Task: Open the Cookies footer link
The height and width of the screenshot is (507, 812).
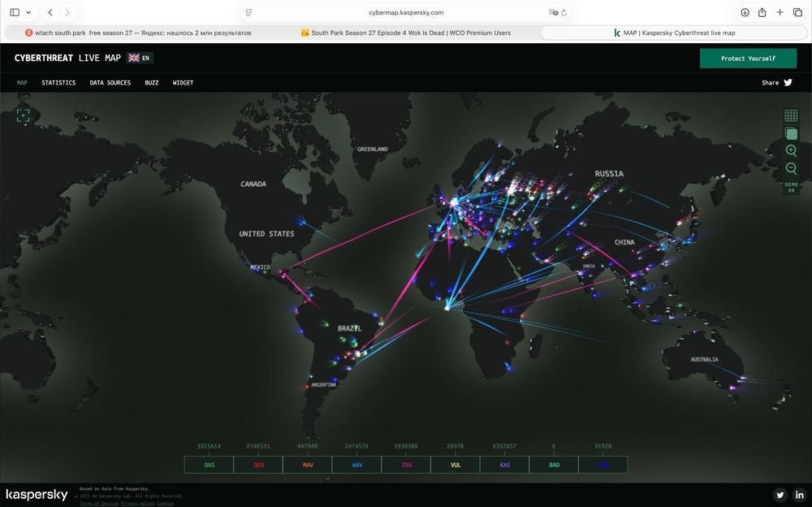Action: tap(166, 504)
